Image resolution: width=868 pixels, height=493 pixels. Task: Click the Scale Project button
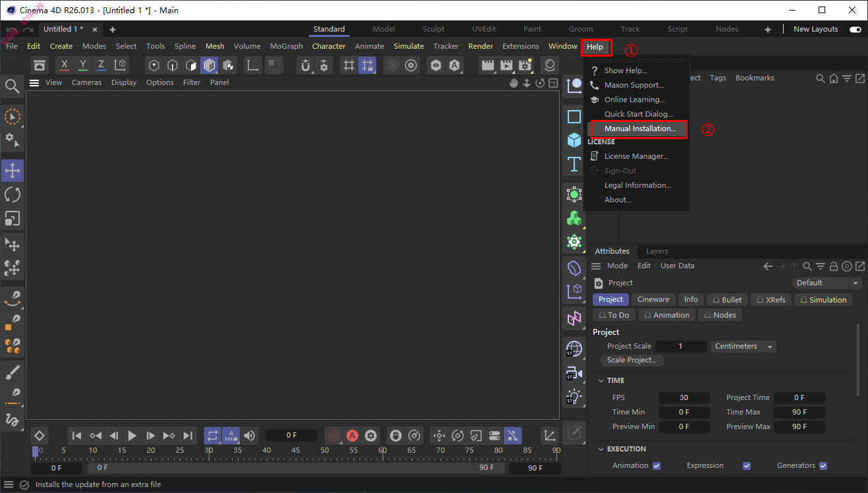coord(632,360)
